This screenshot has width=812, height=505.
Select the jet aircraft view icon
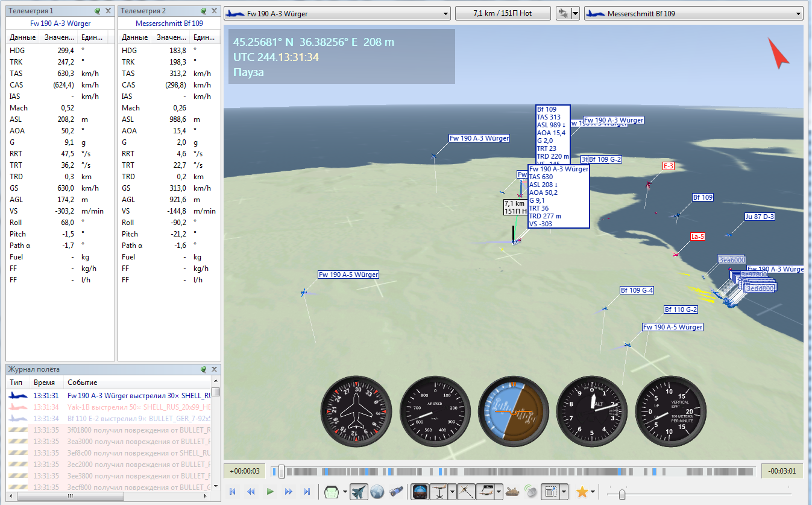[x=359, y=492]
